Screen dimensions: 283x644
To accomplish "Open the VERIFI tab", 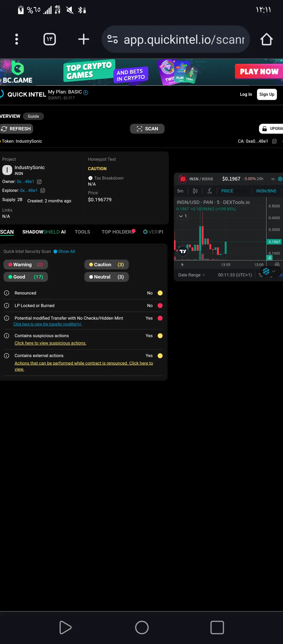I will point(153,232).
